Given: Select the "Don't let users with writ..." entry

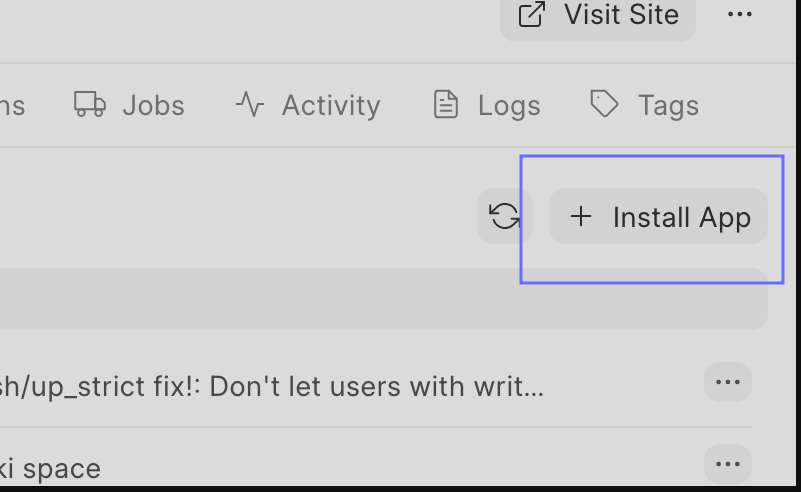Looking at the screenshot, I should point(300,386).
